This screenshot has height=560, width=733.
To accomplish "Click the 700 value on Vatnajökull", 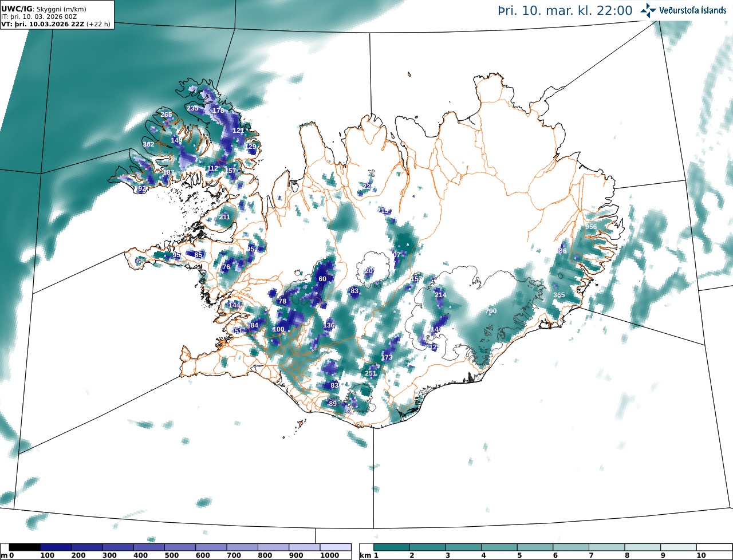I will [491, 311].
